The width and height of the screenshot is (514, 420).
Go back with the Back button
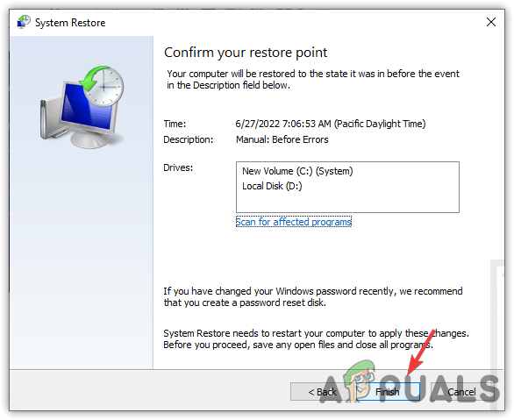322,391
